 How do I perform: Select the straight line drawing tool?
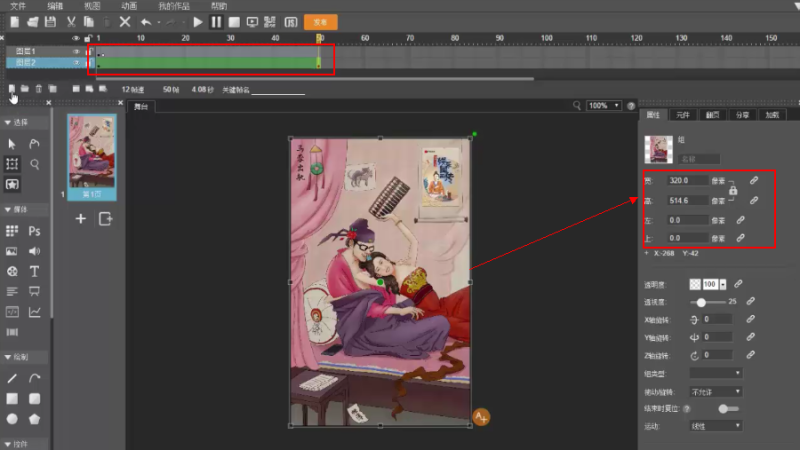12,378
